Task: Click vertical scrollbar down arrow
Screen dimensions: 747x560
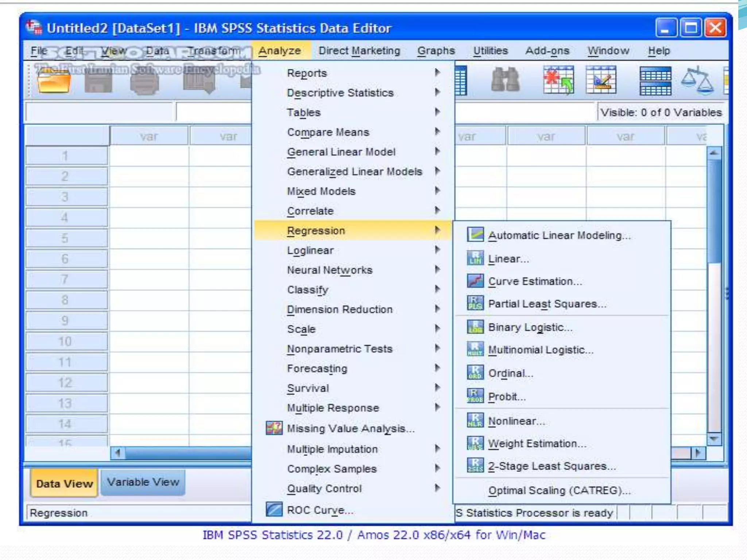Action: click(714, 439)
